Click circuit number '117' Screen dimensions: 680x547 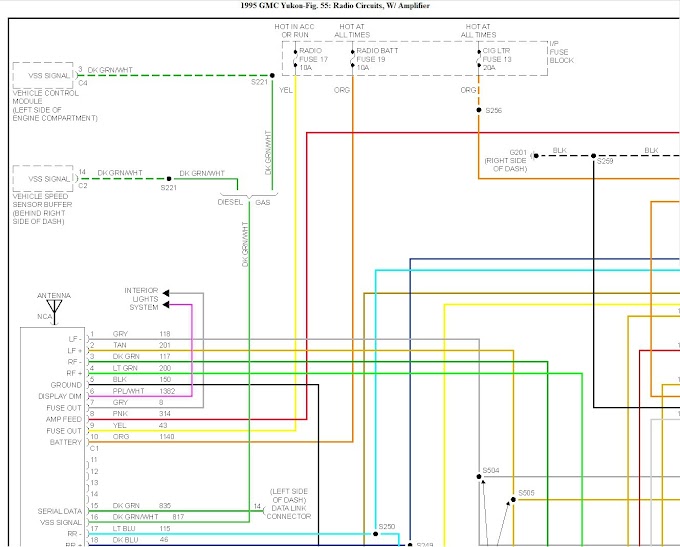165,357
